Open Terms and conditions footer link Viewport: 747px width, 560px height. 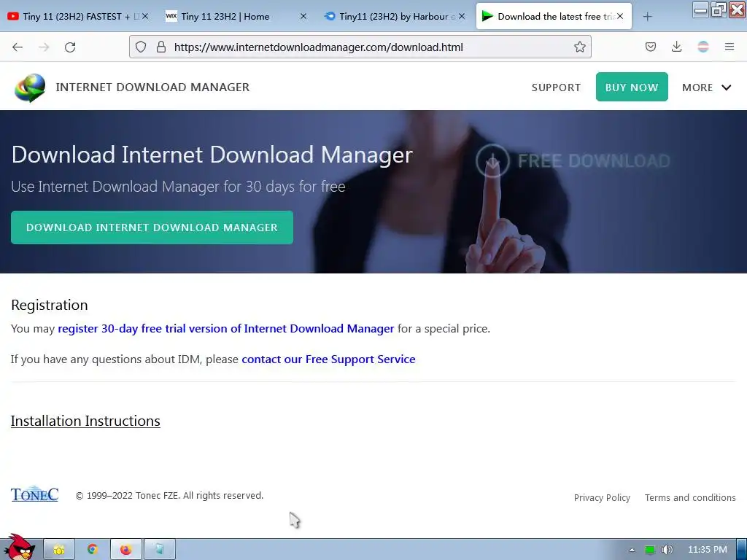coord(690,497)
